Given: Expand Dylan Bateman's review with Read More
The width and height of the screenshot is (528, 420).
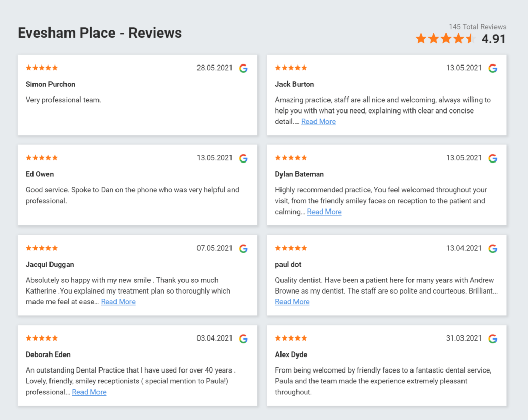Looking at the screenshot, I should 324,212.
